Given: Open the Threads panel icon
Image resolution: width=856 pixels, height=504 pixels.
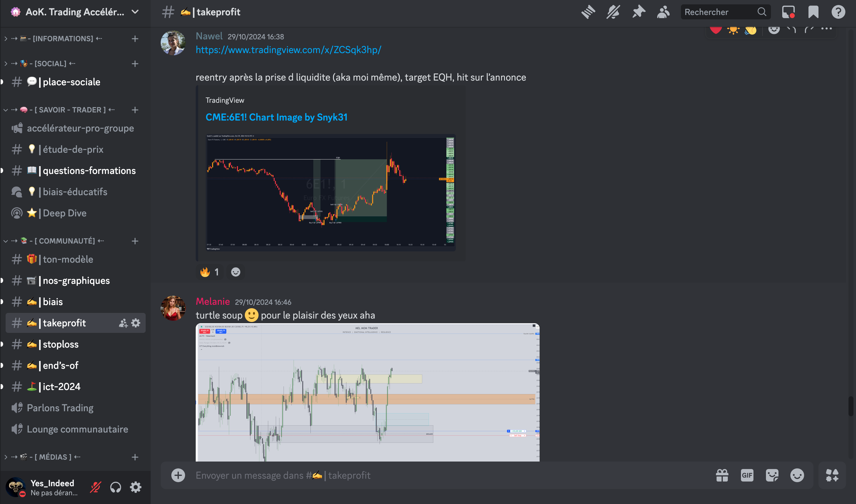Looking at the screenshot, I should pyautogui.click(x=588, y=12).
